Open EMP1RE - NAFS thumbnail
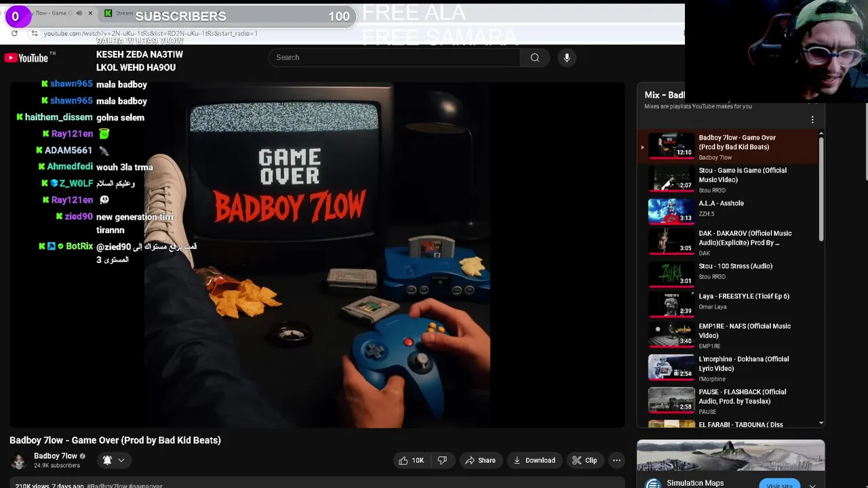 coord(671,333)
